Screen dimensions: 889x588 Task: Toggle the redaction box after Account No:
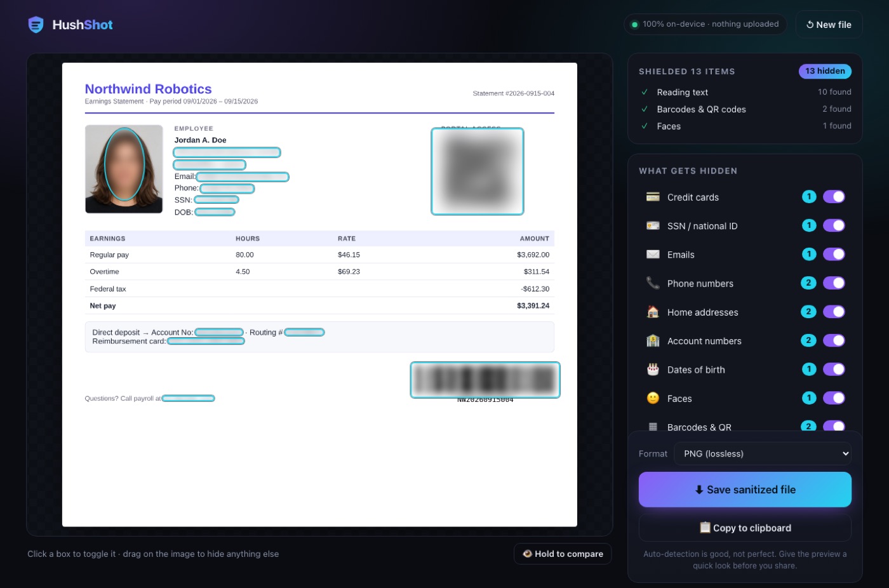pos(219,332)
